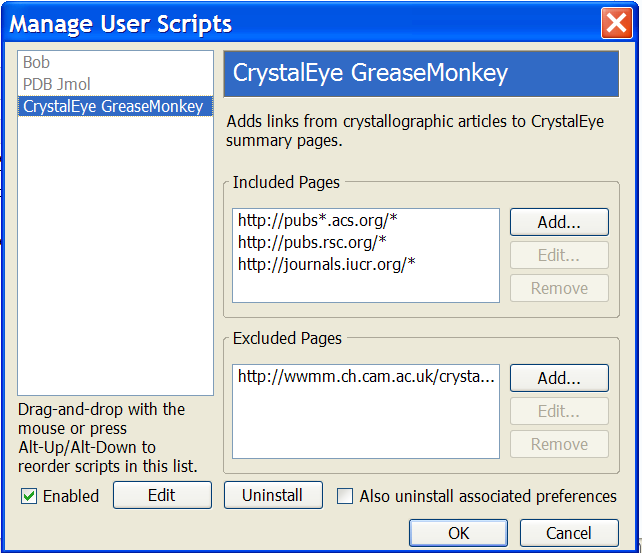642x553 pixels.
Task: Select http://journals.iucr.org/* included page
Action: (x=326, y=263)
